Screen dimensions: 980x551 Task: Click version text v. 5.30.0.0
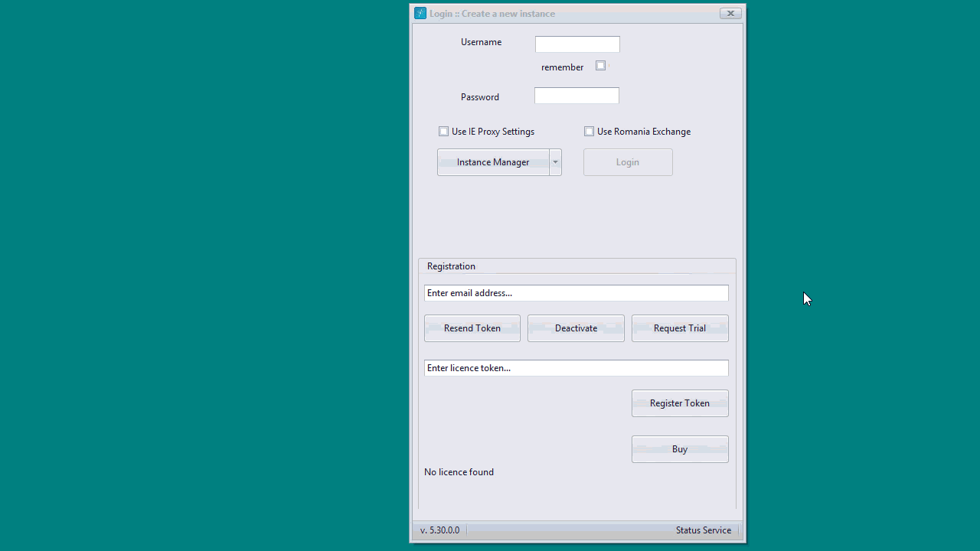click(x=439, y=530)
